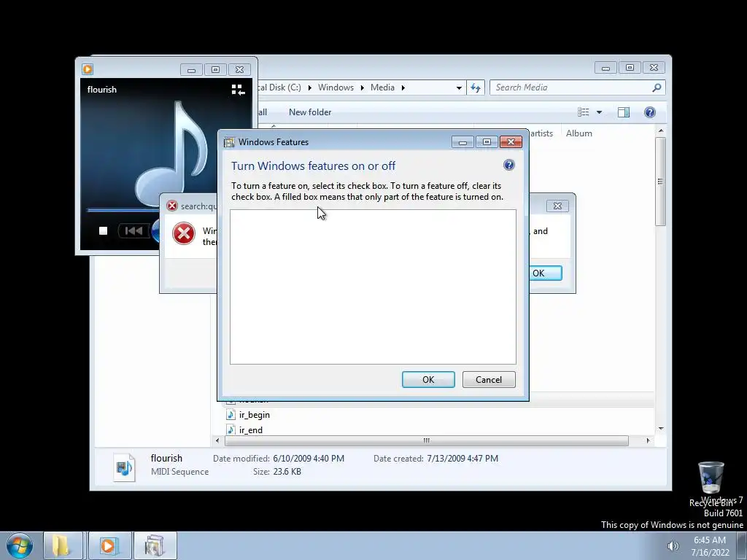The image size is (747, 560).
Task: Click the Size value 23.6 KB
Action: point(287,472)
